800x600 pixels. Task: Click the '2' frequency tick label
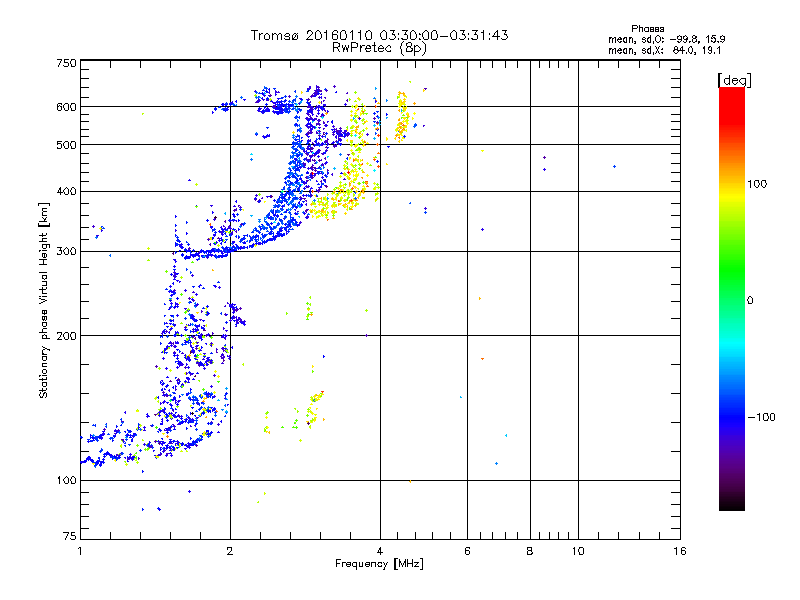tap(230, 551)
